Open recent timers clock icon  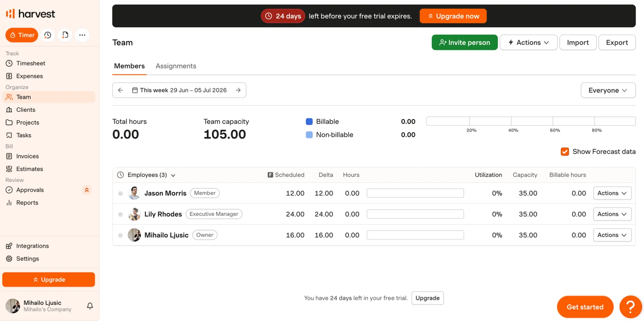[x=48, y=35]
